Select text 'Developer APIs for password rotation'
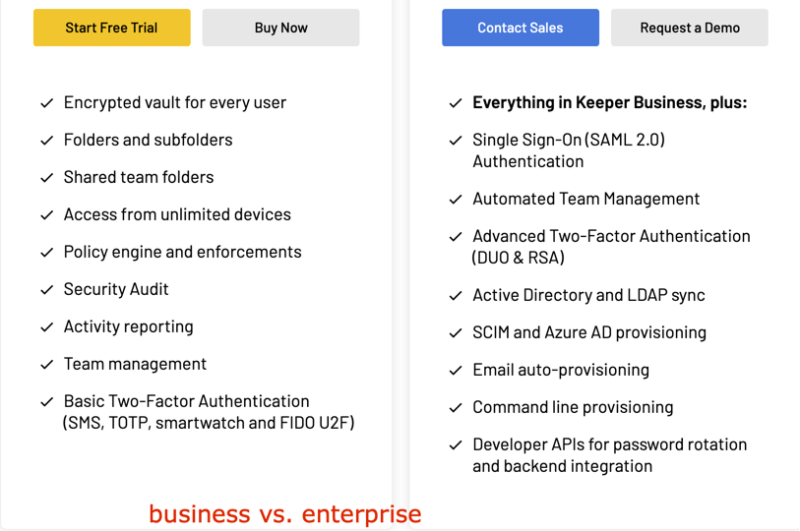Screen dimensions: 800x531 [x=610, y=444]
